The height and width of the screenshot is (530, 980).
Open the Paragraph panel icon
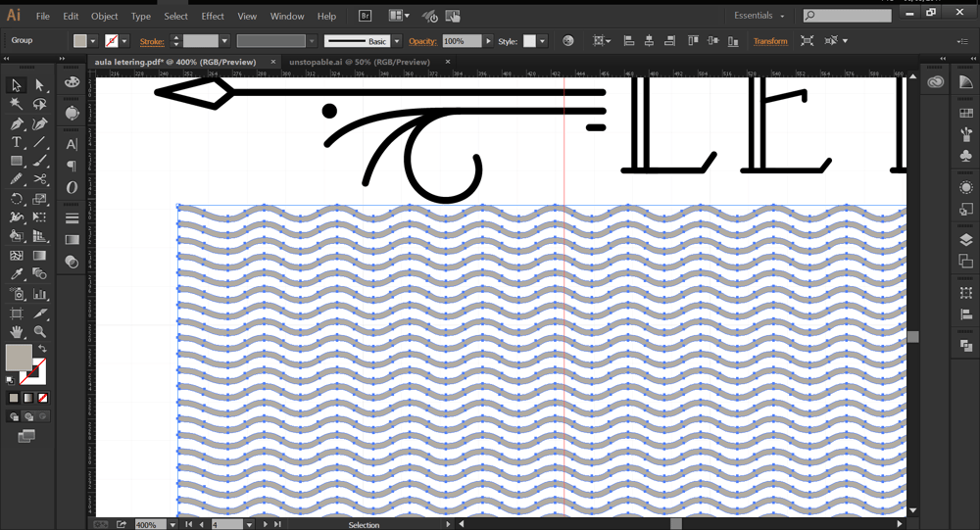tap(72, 166)
